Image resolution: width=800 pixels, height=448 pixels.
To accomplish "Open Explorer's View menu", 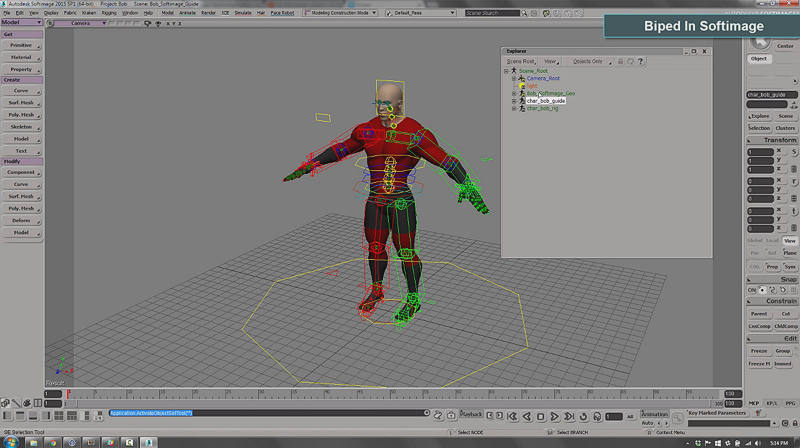I will point(551,61).
